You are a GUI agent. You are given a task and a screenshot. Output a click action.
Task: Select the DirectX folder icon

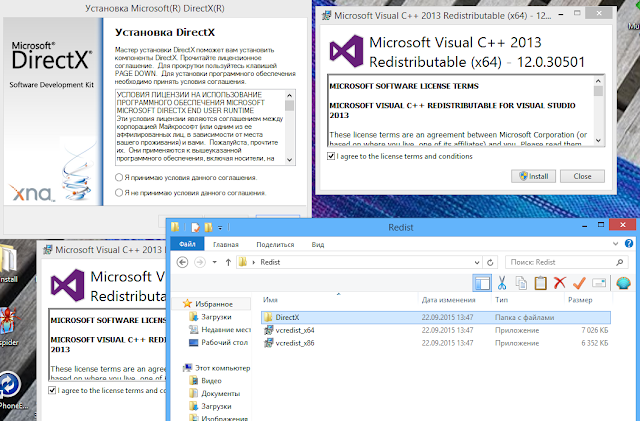(268, 317)
